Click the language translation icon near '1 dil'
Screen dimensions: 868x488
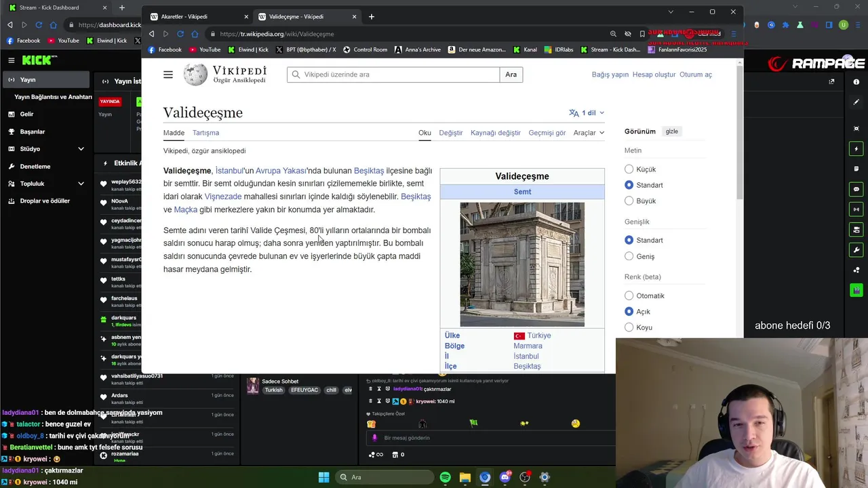(x=574, y=113)
